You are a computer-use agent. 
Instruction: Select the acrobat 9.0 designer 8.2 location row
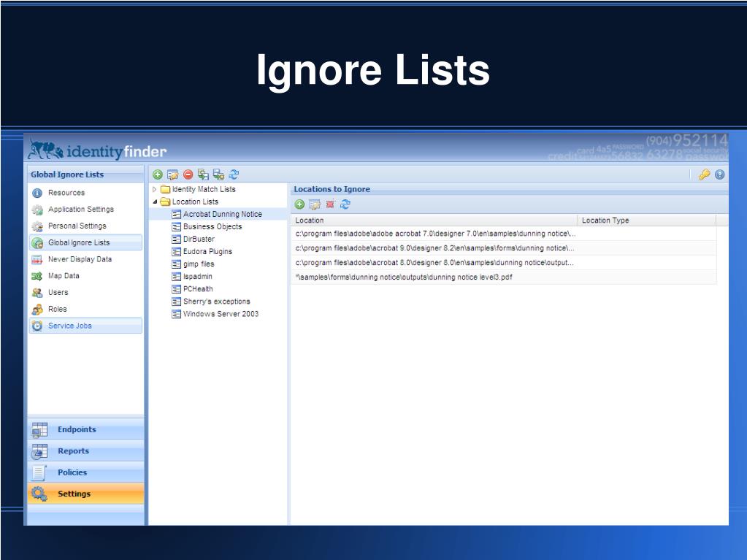point(503,248)
